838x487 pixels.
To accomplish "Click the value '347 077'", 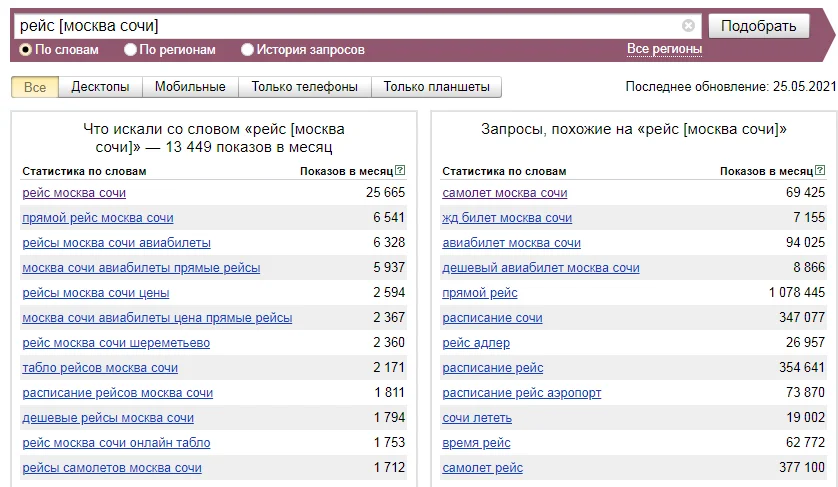I will pos(802,318).
